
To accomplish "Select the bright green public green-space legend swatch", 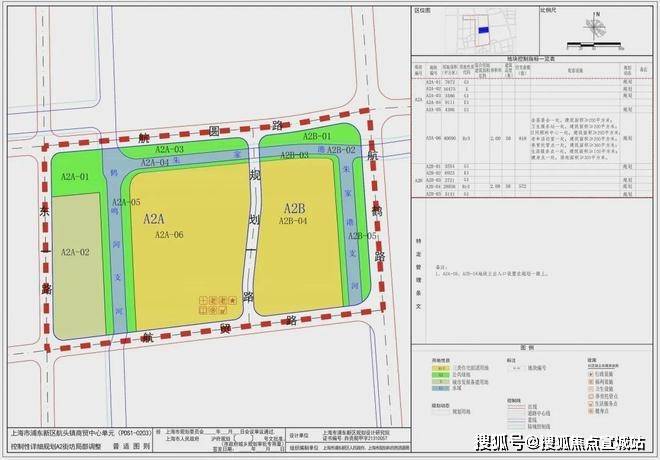I will [x=441, y=375].
